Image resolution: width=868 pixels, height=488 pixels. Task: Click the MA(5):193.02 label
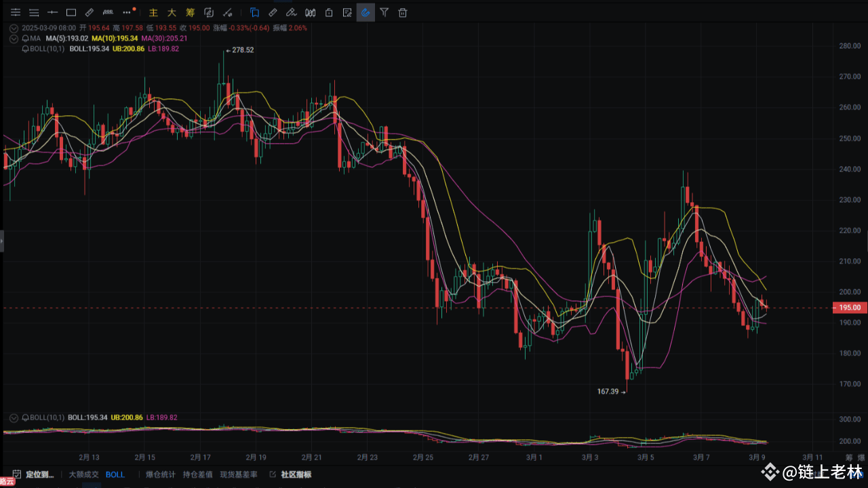[x=67, y=39]
